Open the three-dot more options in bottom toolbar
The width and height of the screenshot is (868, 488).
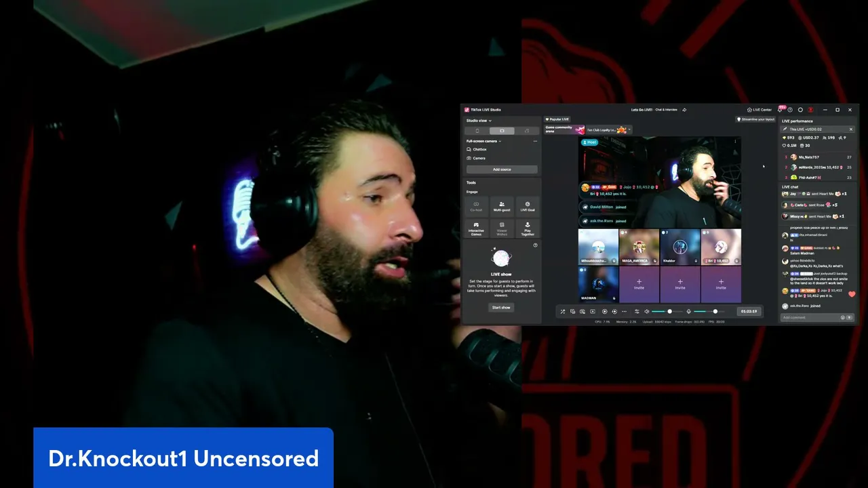pos(624,311)
